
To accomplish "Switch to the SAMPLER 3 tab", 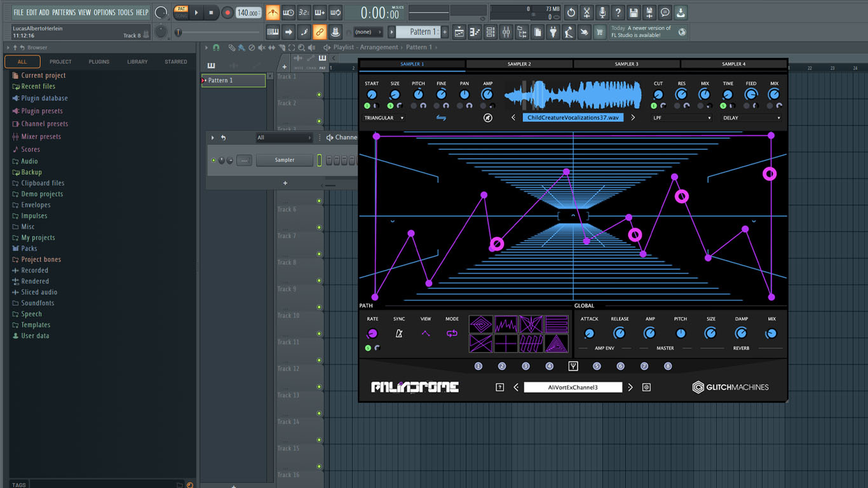I will point(627,64).
